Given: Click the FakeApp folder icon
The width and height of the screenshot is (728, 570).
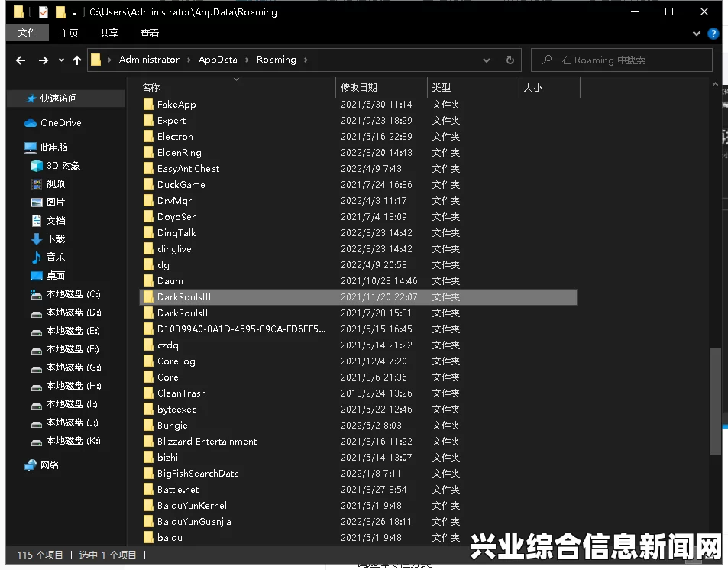Looking at the screenshot, I should [x=148, y=104].
